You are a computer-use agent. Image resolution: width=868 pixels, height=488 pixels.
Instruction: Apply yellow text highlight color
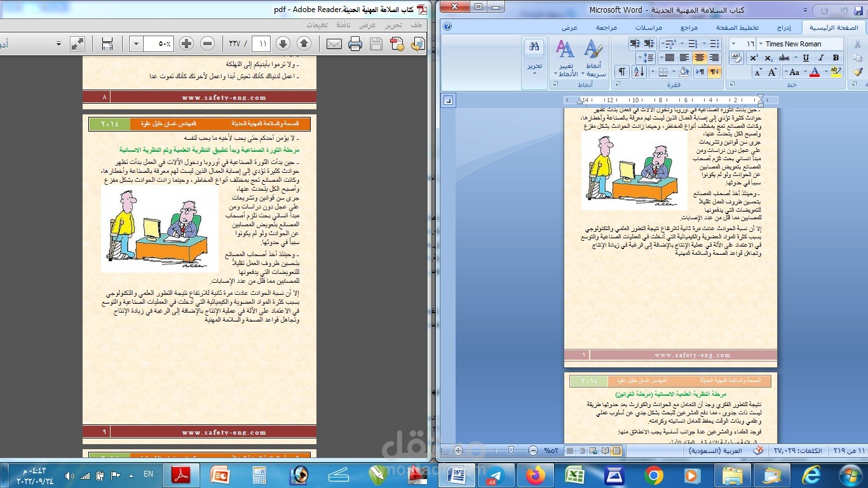pyautogui.click(x=836, y=71)
